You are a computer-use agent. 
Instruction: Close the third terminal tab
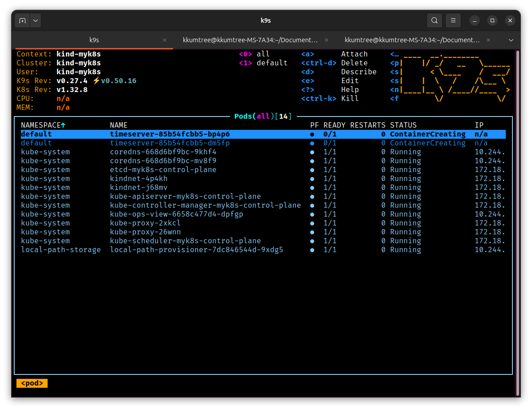click(488, 40)
